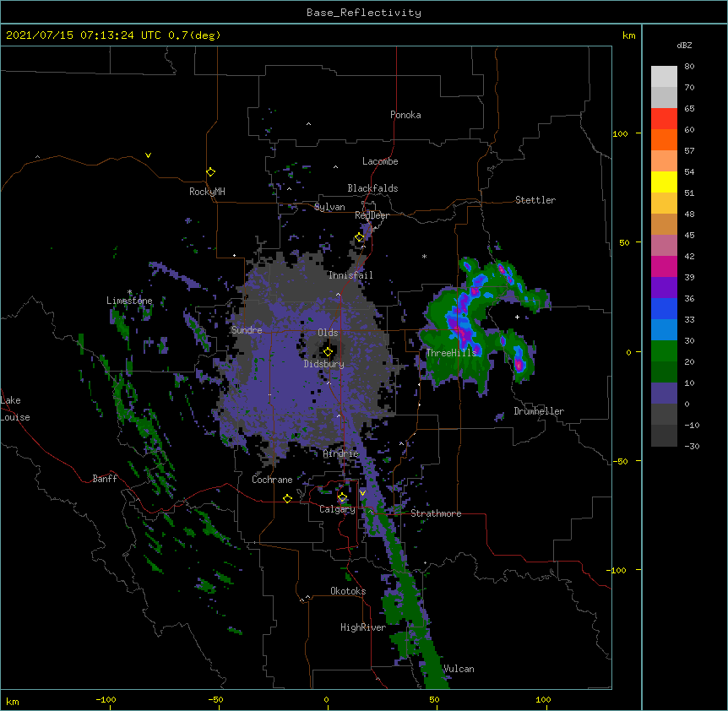The width and height of the screenshot is (728, 711).
Task: Click the white asterisk east of Innisfail
Action: (x=424, y=256)
